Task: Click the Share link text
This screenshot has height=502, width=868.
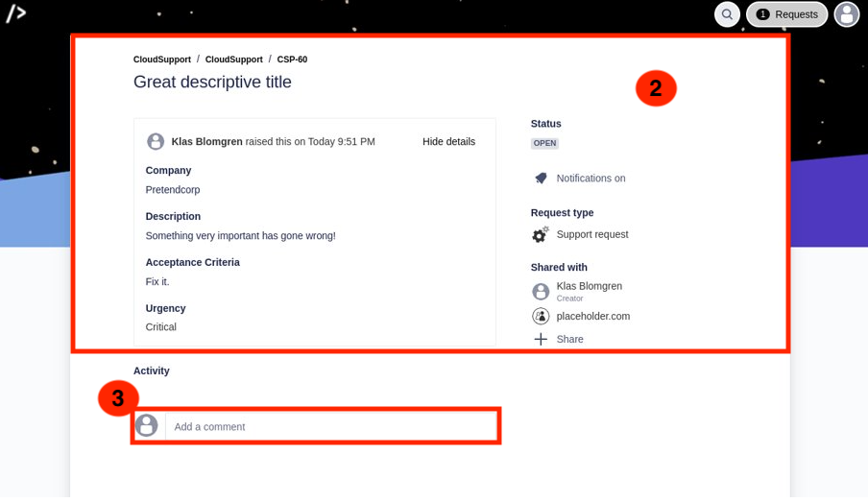Action: tap(569, 340)
